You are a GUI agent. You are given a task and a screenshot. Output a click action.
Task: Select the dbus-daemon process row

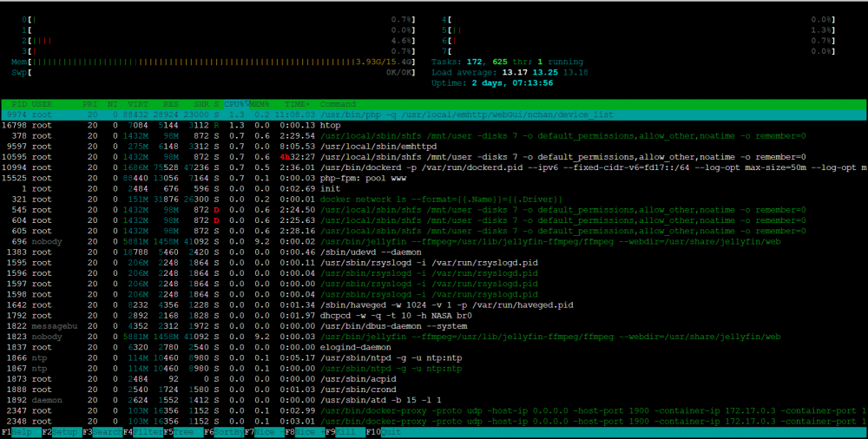[x=434, y=326]
